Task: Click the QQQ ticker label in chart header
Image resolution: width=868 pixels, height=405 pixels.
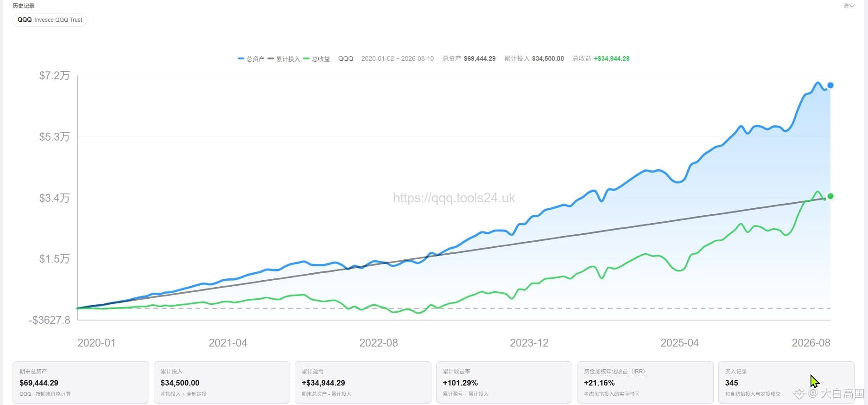Action: coord(346,58)
